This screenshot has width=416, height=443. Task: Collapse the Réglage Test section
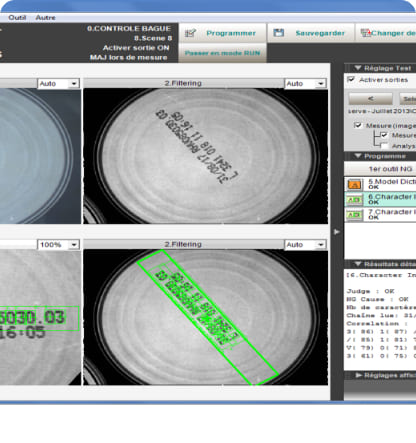[358, 68]
